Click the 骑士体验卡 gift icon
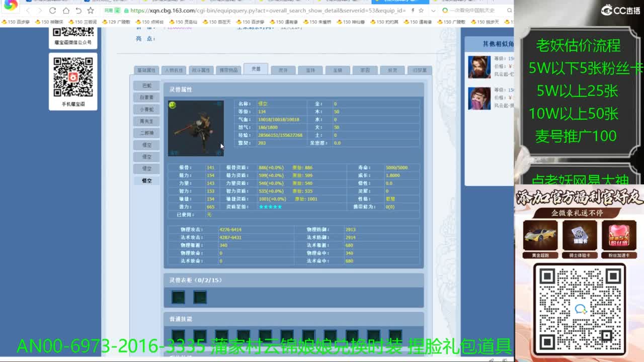Viewport: 644px width, 362px height. [x=580, y=236]
